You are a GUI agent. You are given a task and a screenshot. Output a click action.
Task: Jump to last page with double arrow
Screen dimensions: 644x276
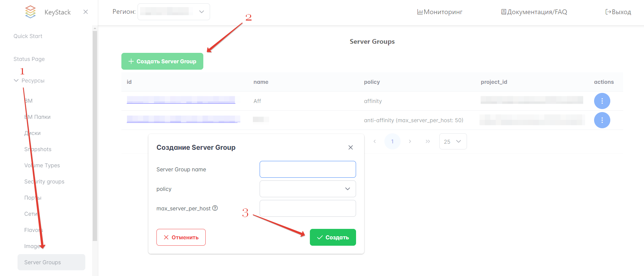[x=428, y=141]
